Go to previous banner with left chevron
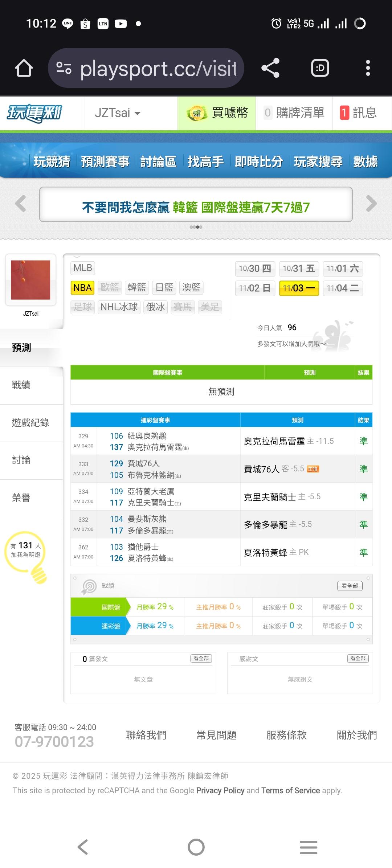This screenshot has height=868, width=392. click(21, 204)
